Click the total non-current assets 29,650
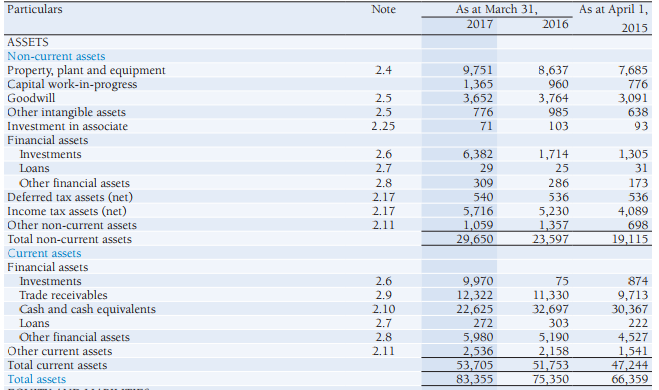Viewport: 659px width, 390px height. pyautogui.click(x=475, y=239)
